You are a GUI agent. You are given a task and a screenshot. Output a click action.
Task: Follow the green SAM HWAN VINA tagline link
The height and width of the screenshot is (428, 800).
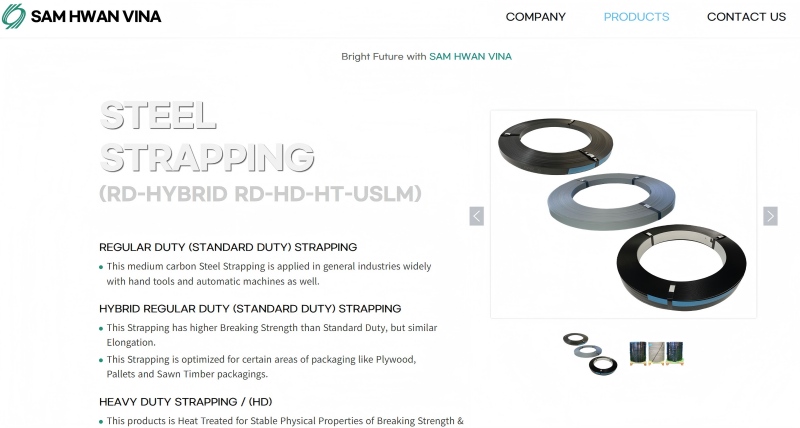pyautogui.click(x=470, y=57)
